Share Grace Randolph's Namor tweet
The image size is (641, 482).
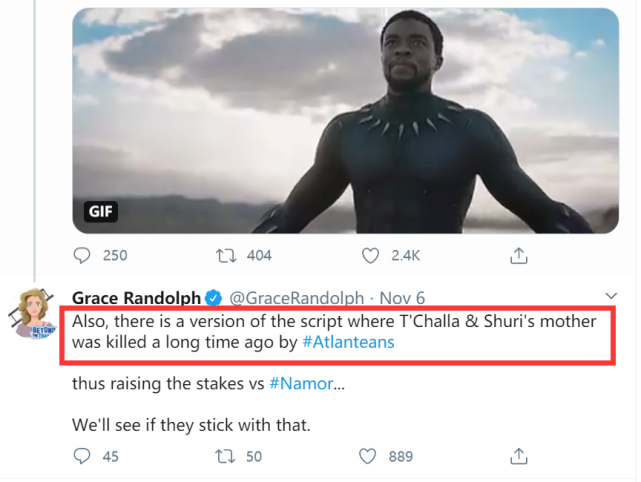click(x=519, y=457)
